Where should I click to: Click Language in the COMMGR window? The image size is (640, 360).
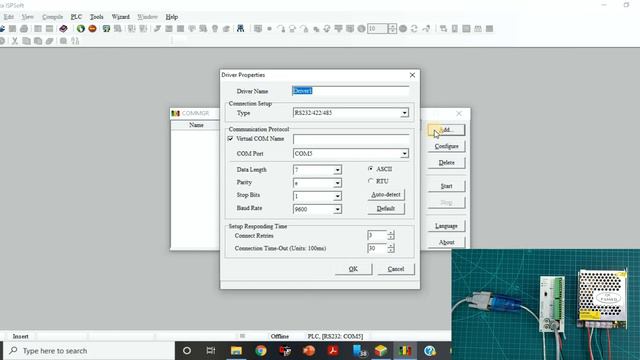pyautogui.click(x=447, y=226)
